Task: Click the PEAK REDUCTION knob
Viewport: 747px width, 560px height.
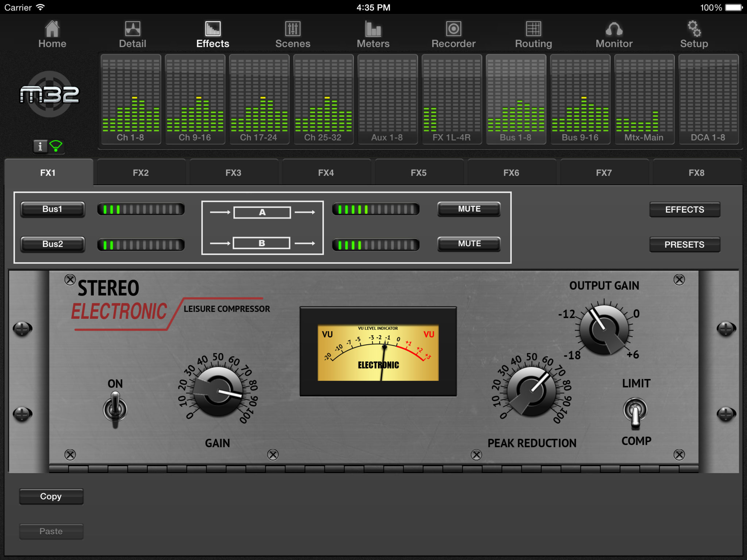Action: click(x=531, y=391)
